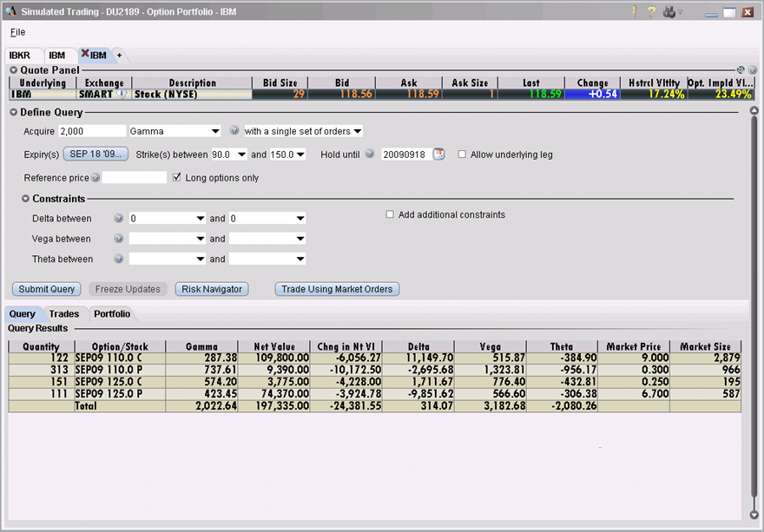This screenshot has width=764, height=532.
Task: Select the SEP09 125.0 P row
Action: (375, 394)
